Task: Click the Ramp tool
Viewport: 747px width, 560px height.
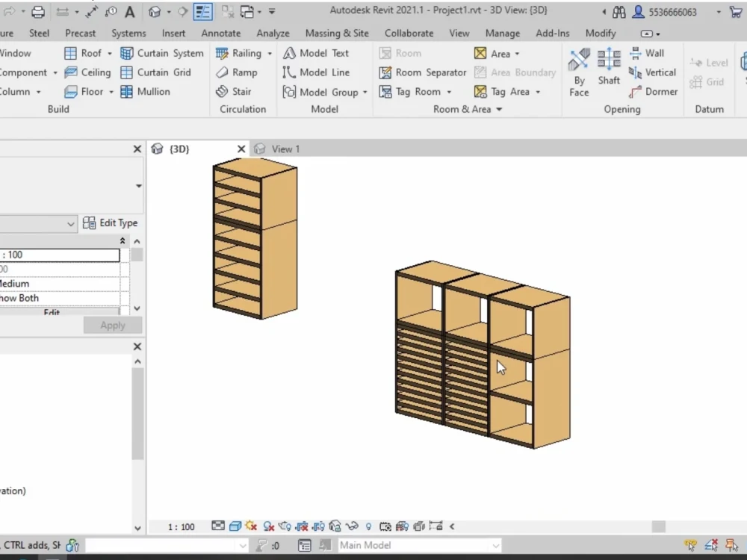Action: [237, 72]
